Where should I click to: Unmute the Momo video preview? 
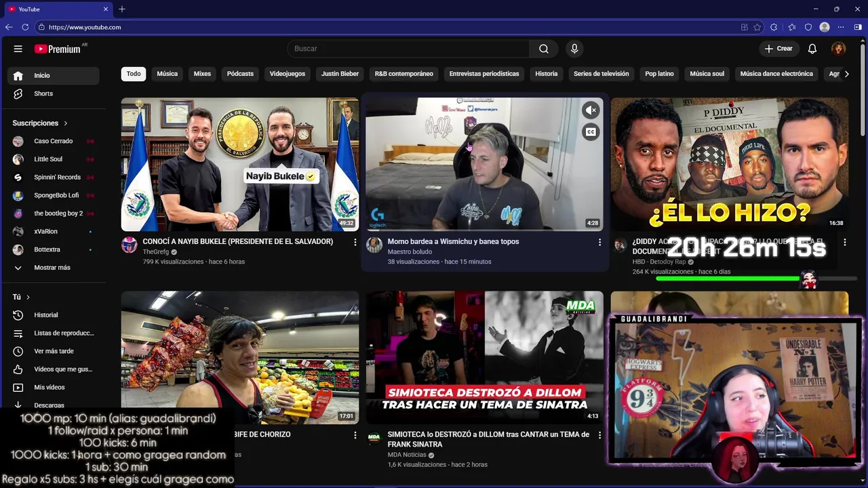click(x=591, y=110)
